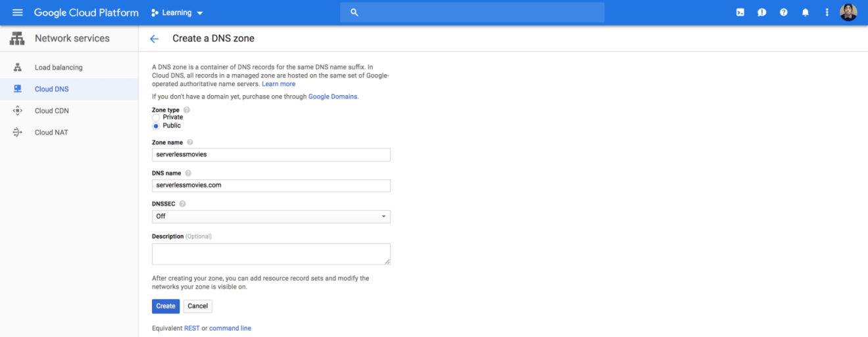Click the DNSSEC help icon
868x337 pixels.
(x=182, y=204)
